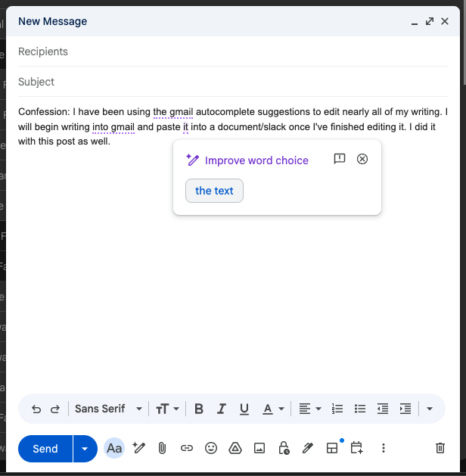Insert a link

187,448
